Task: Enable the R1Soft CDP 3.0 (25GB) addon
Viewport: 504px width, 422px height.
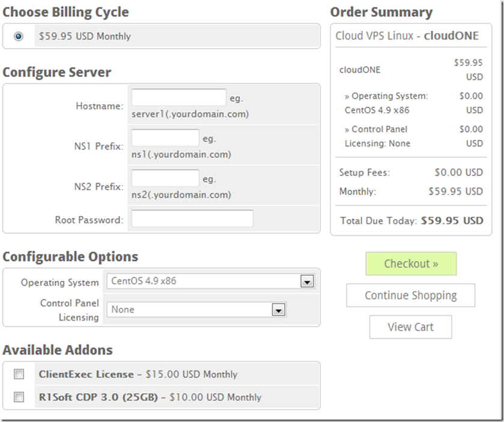Action: point(19,397)
